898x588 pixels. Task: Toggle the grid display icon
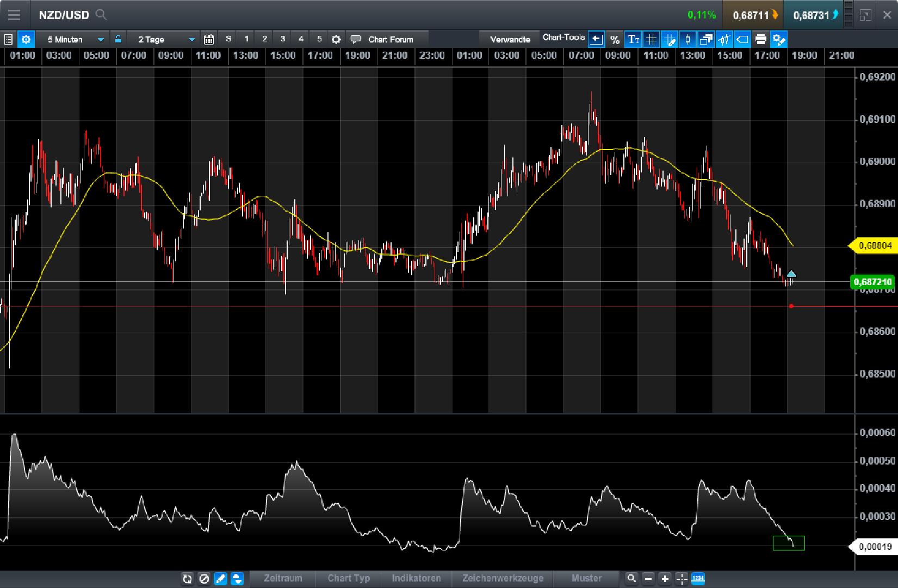click(651, 39)
